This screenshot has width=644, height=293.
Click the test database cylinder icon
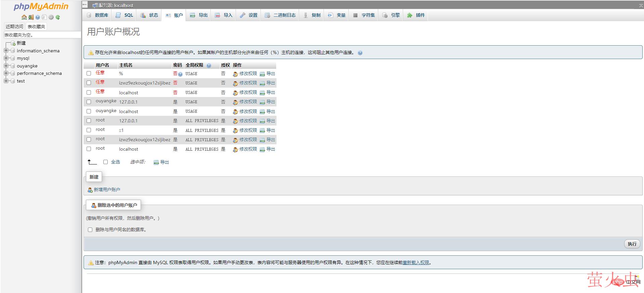point(13,81)
